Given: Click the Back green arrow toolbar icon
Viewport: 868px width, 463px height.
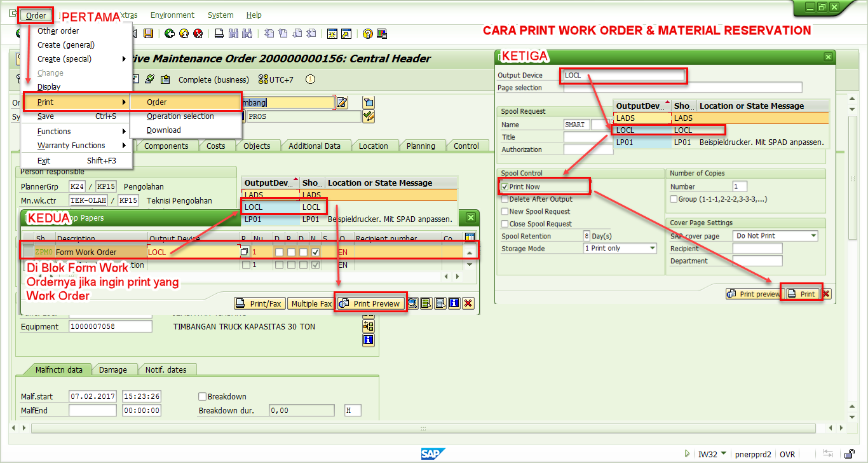Looking at the screenshot, I should coord(170,34).
